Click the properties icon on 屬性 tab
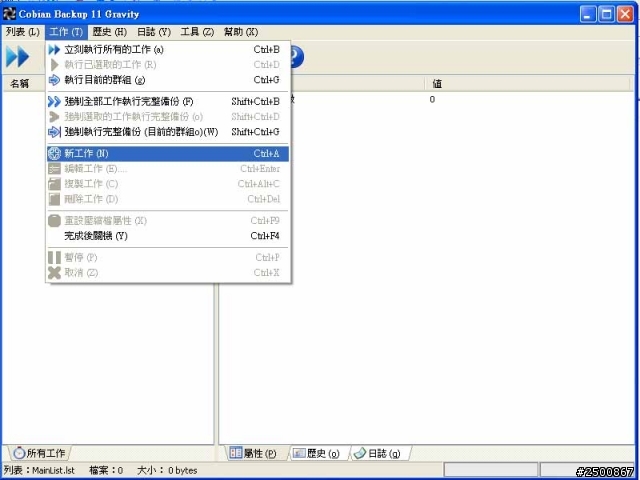The width and height of the screenshot is (640, 480). pyautogui.click(x=236, y=453)
